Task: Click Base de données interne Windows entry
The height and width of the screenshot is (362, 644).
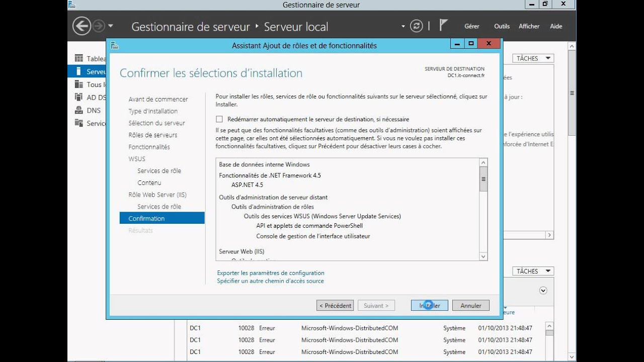Action: [x=264, y=164]
